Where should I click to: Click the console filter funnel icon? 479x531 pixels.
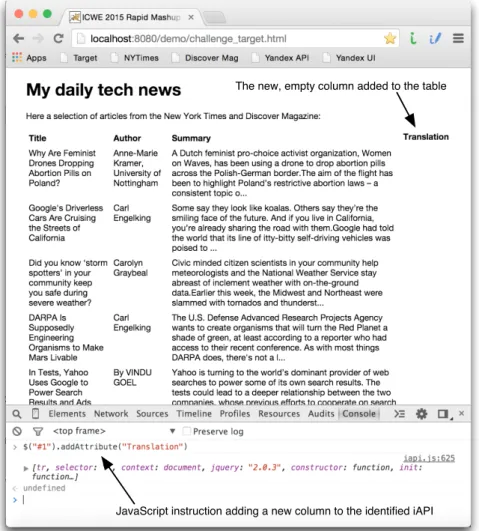pos(38,431)
